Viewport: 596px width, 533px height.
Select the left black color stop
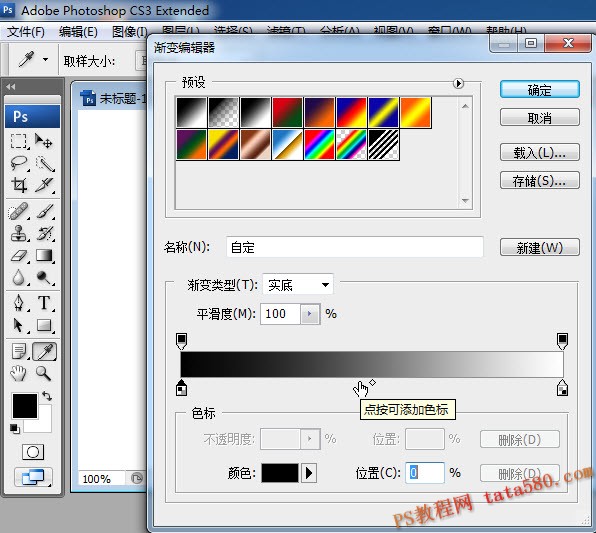(182, 388)
